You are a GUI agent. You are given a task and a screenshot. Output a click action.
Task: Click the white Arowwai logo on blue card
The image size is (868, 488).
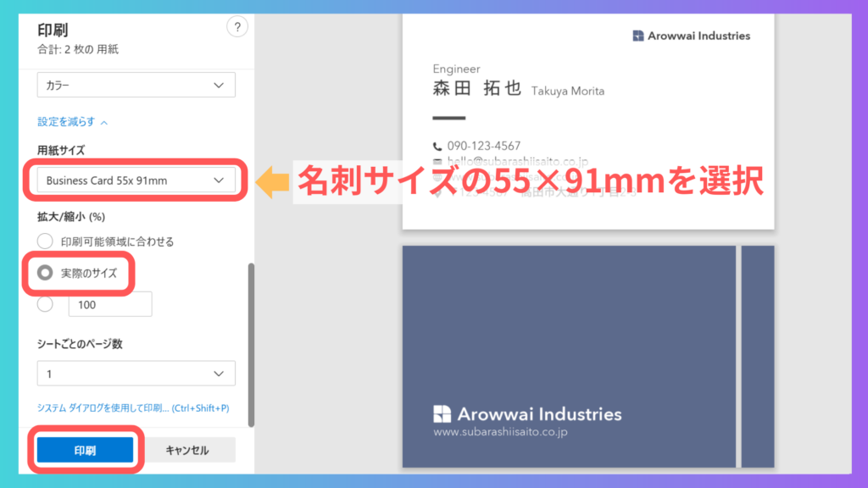(x=442, y=414)
